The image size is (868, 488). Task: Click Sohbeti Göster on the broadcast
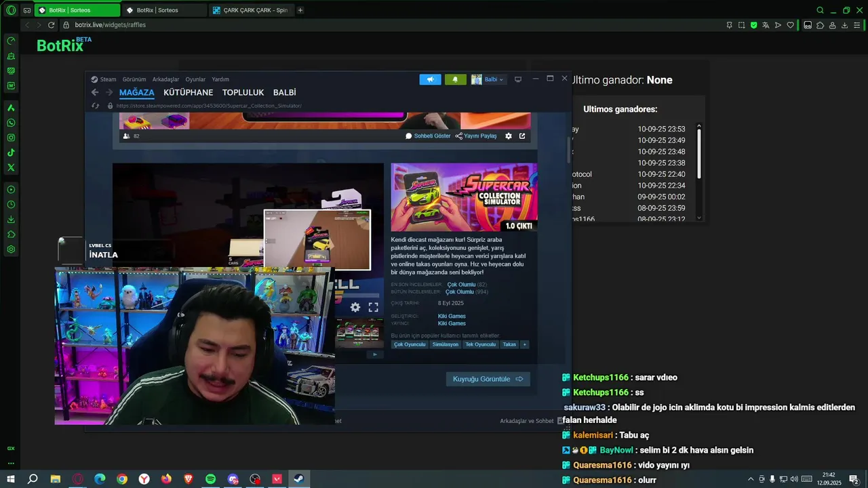(428, 136)
